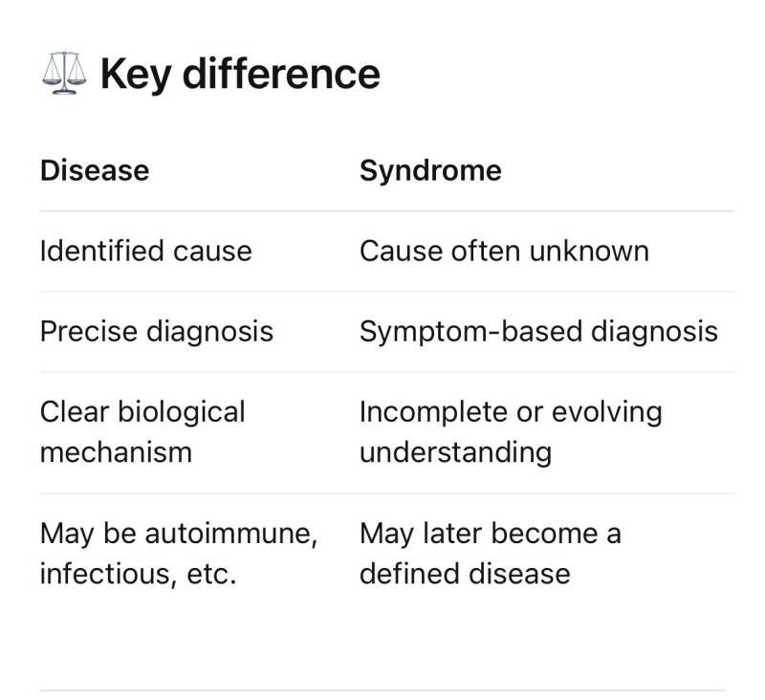Click the balance scales emoji icon
This screenshot has height=700, width=765.
(64, 74)
